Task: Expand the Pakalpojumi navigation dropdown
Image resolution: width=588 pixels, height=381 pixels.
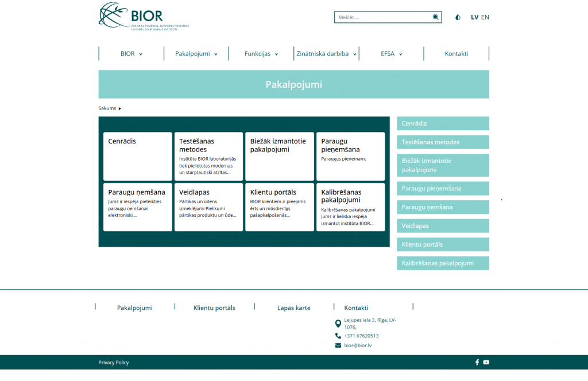Action: [x=196, y=54]
